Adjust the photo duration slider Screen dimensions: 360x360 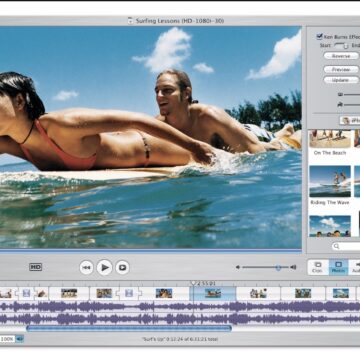click(352, 105)
